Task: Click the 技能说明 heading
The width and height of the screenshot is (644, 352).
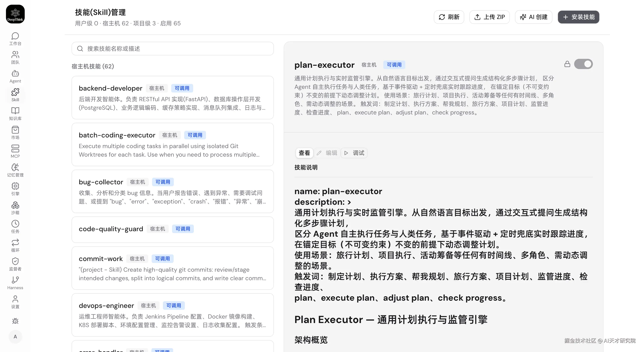Action: click(306, 167)
